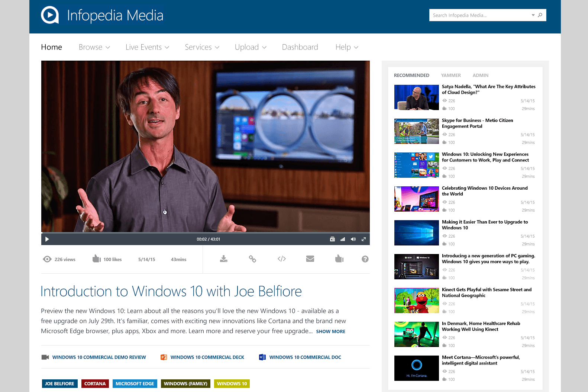Open Kinect Sesame Street video thumbnail
Viewport: 588px width, 392px height.
[x=417, y=301]
